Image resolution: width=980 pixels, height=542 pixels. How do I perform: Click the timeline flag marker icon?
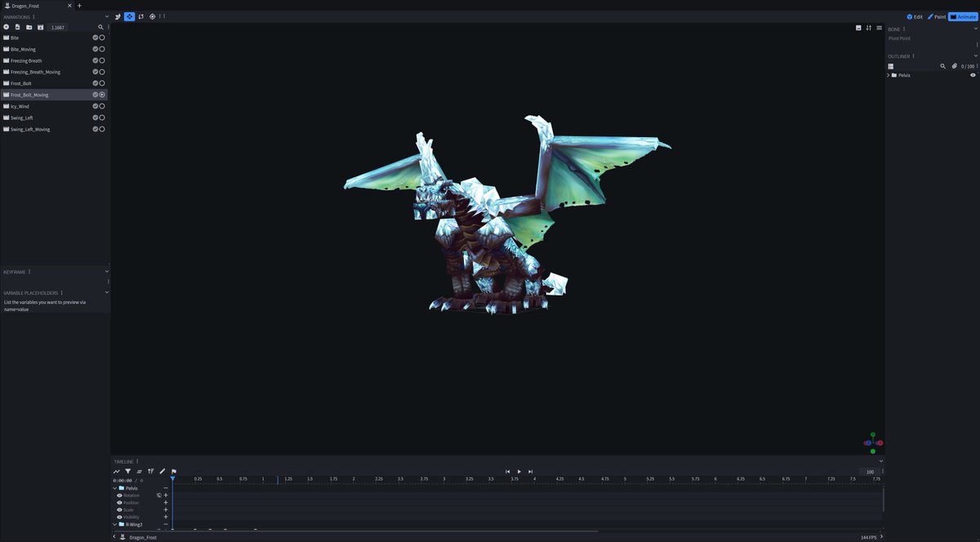click(x=174, y=471)
